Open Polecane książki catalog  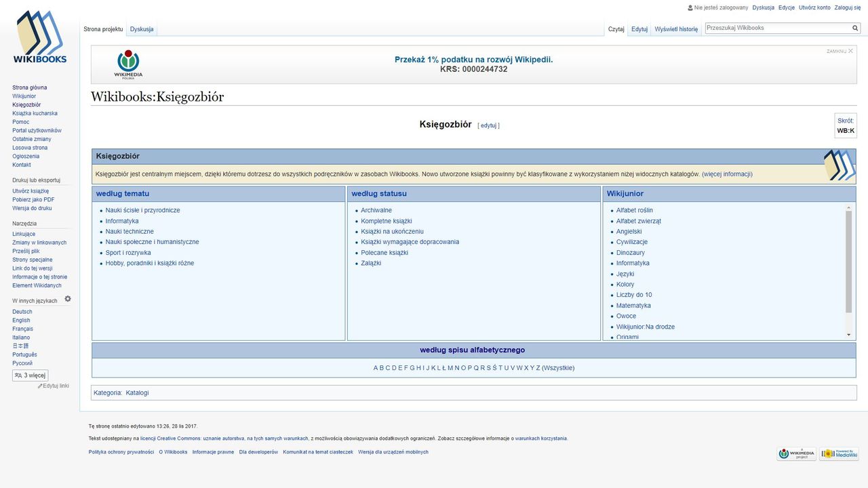[x=384, y=253]
